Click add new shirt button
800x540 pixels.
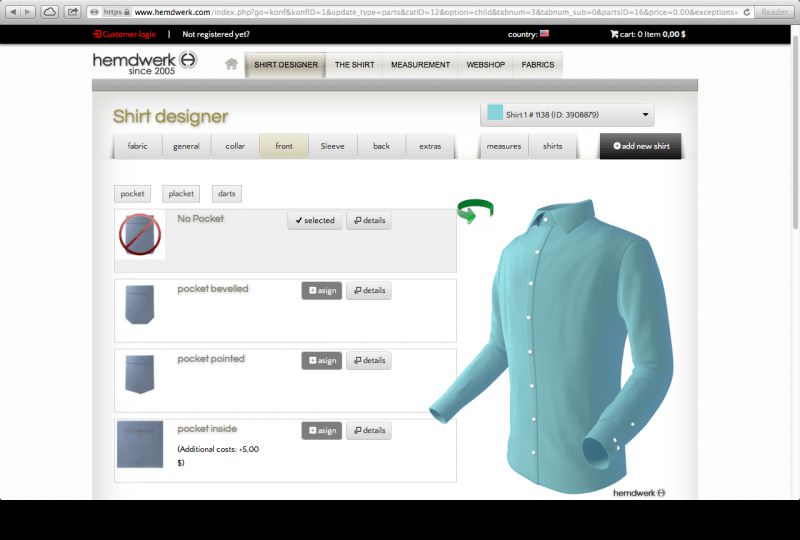pos(641,146)
